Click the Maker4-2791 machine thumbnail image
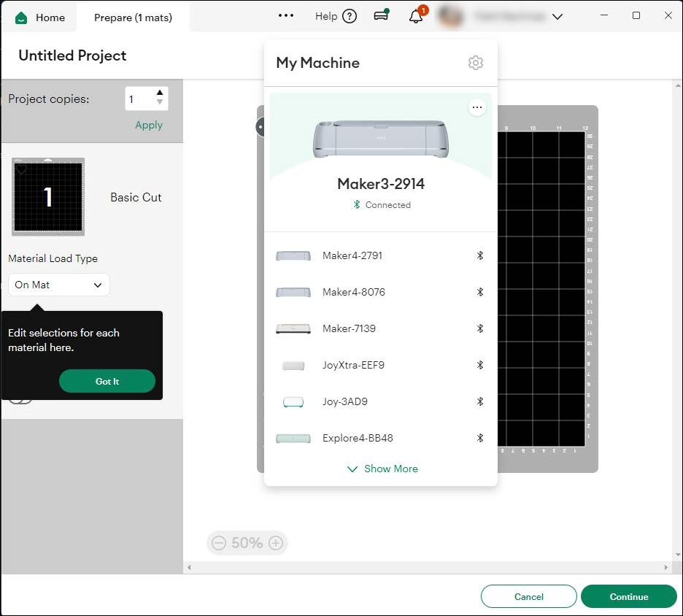 click(293, 255)
